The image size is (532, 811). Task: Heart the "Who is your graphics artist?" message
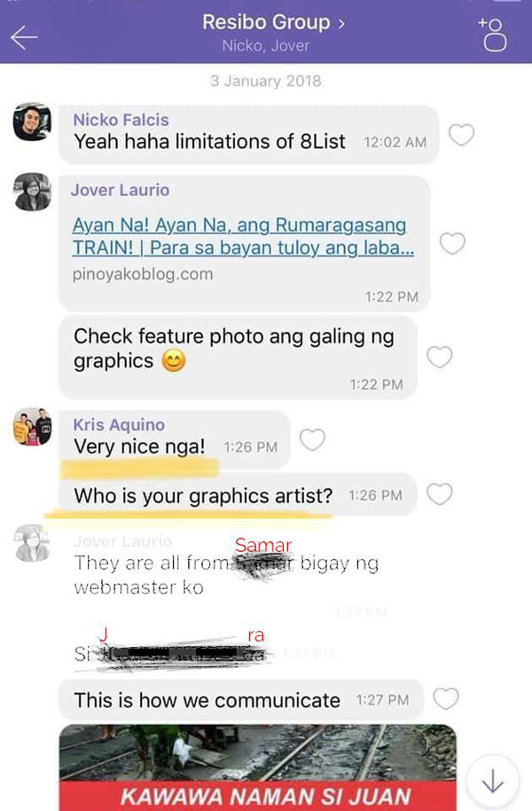pyautogui.click(x=440, y=493)
